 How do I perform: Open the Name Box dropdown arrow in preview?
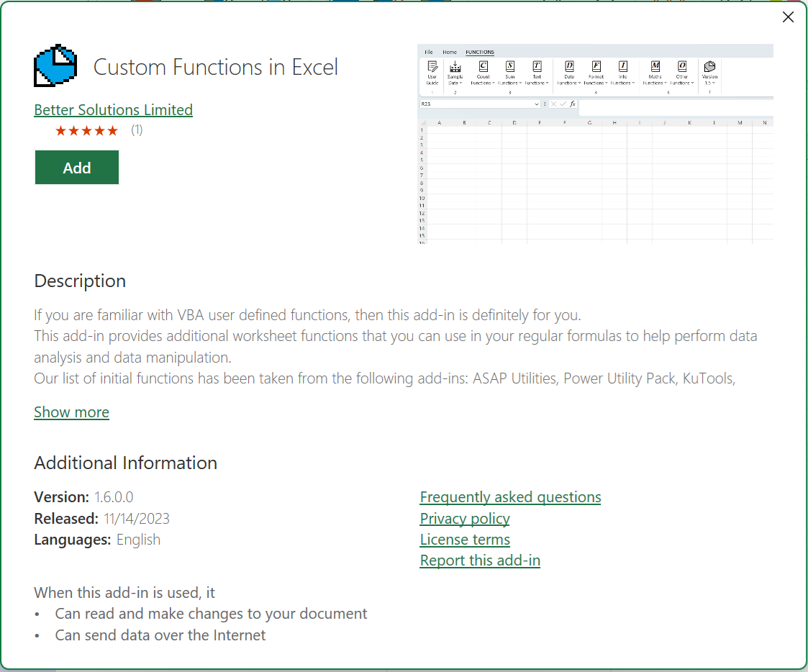point(537,104)
